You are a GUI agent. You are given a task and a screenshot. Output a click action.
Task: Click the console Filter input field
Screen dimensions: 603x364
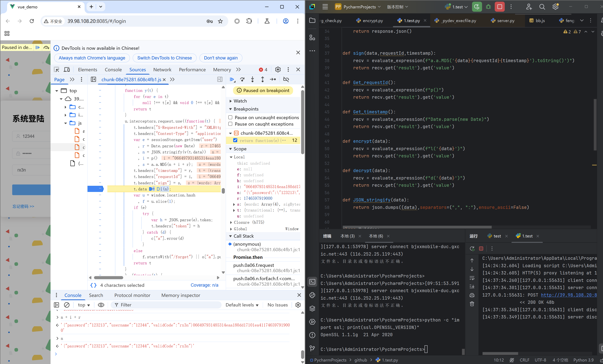pos(166,305)
